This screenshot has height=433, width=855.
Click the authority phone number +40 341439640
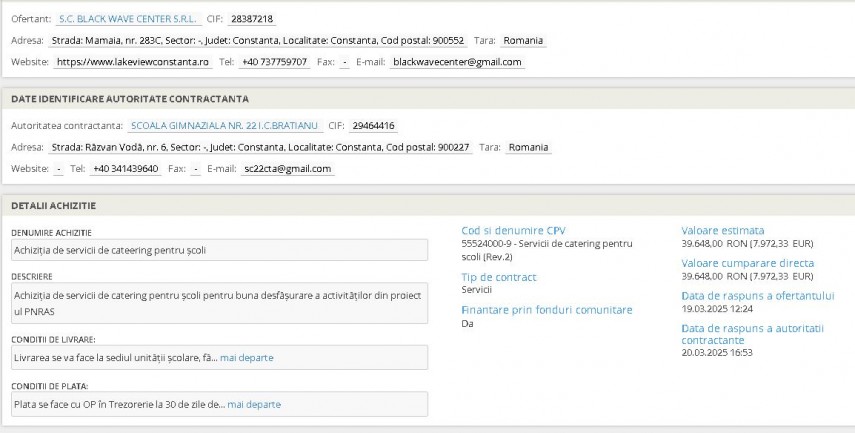pos(125,169)
